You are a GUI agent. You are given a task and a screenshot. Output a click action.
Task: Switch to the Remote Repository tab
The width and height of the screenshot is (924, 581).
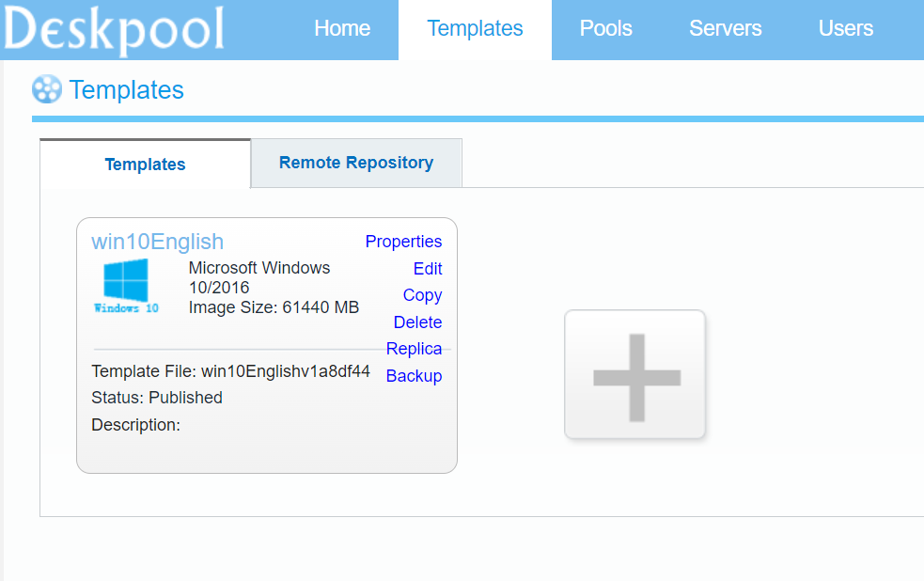pyautogui.click(x=356, y=163)
